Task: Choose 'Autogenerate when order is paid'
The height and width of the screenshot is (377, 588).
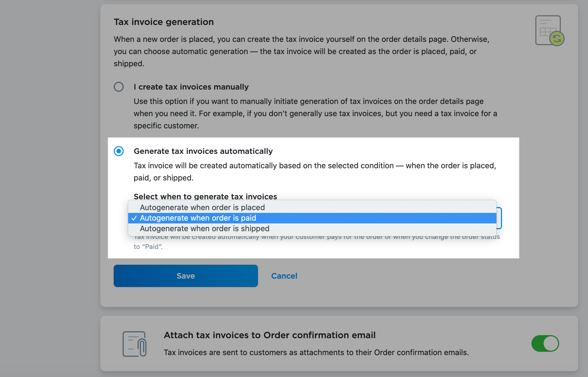Action: (198, 218)
